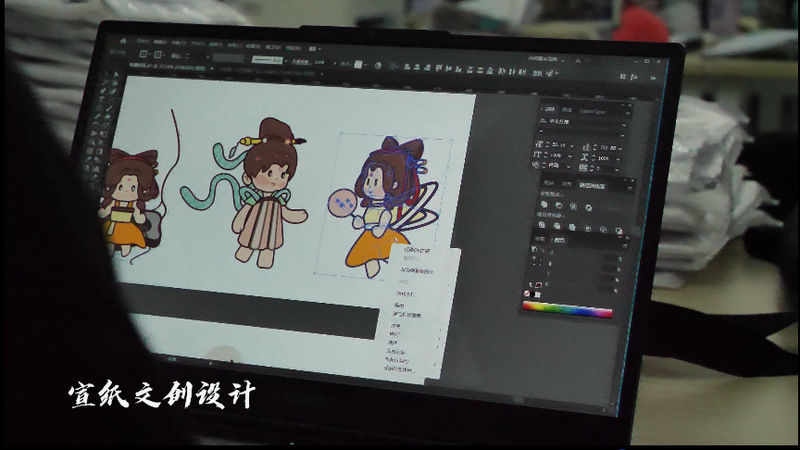Viewport: 800px width, 450px height.
Task: Click the last entry in the context menu
Action: click(x=398, y=368)
